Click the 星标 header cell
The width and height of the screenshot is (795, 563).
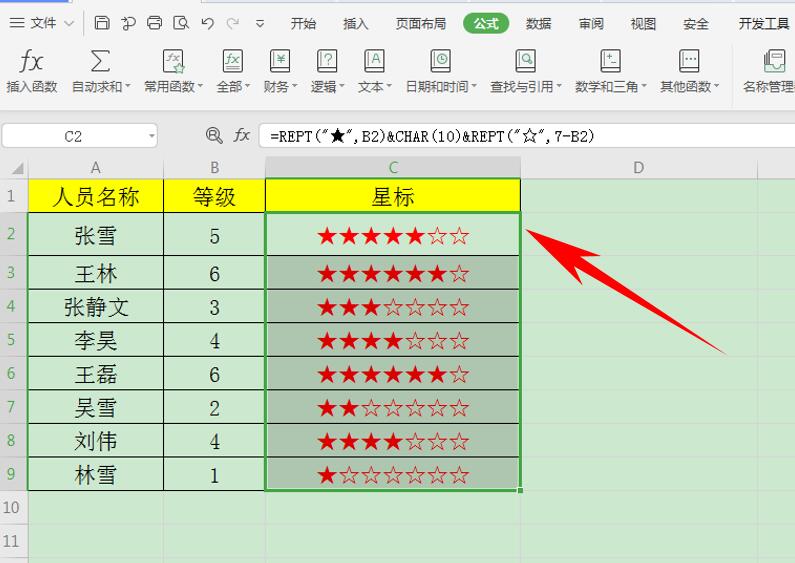[393, 196]
